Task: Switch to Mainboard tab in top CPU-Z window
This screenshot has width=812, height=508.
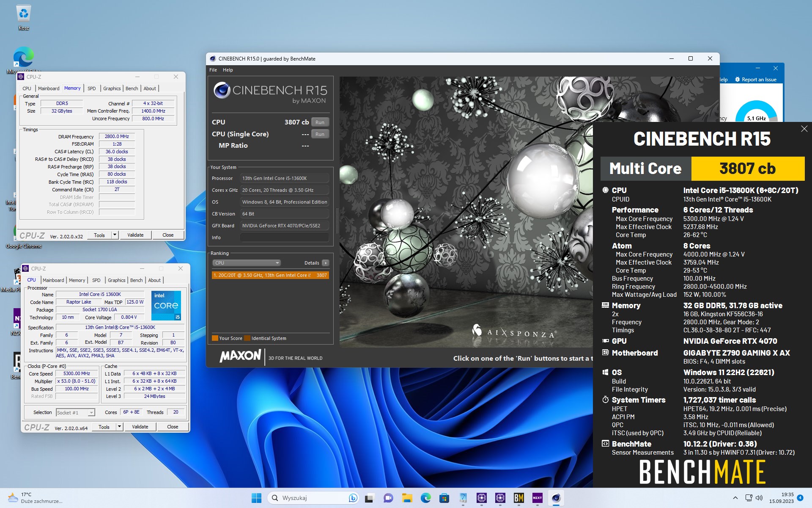Action: [x=49, y=88]
